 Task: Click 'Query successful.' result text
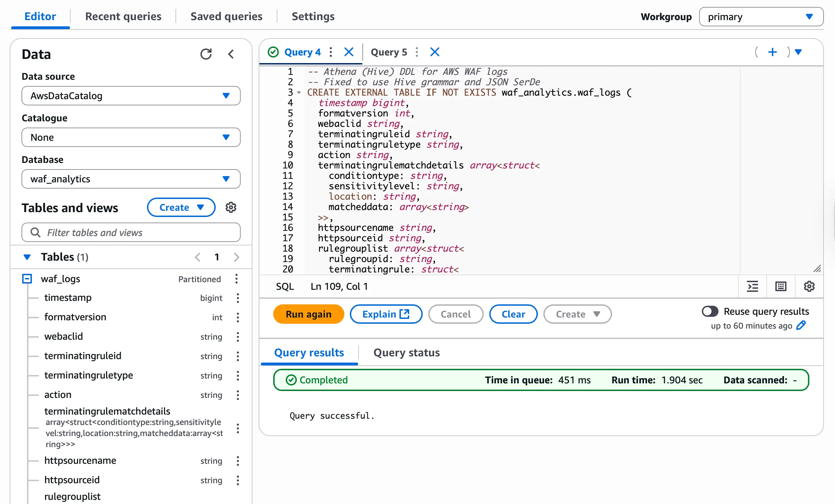click(x=332, y=416)
